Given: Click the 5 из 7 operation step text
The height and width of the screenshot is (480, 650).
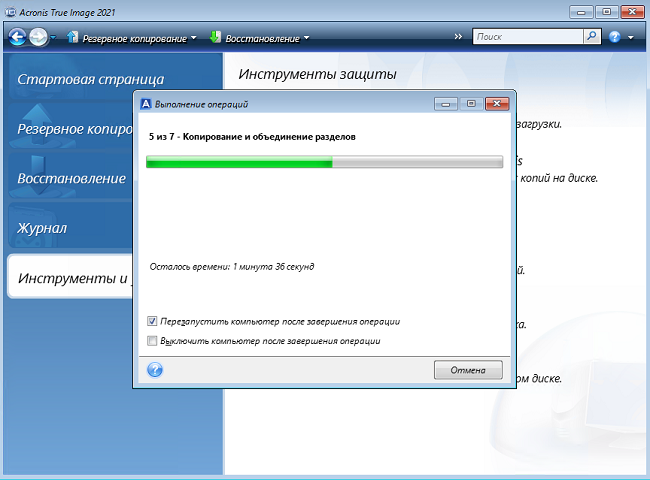Looking at the screenshot, I should (x=252, y=137).
